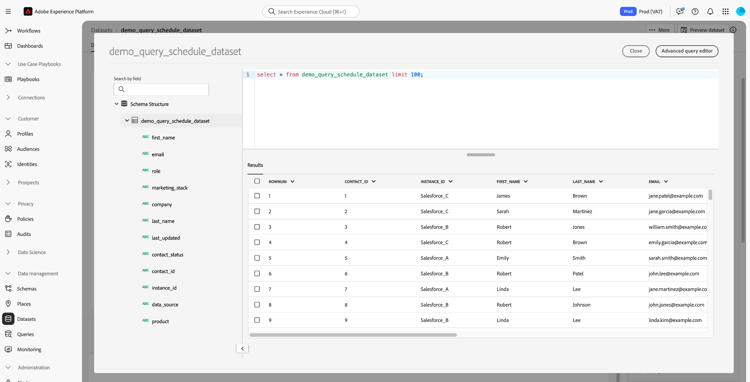750x382 pixels.
Task: Select the marketing_stack field in the schema
Action: [170, 188]
